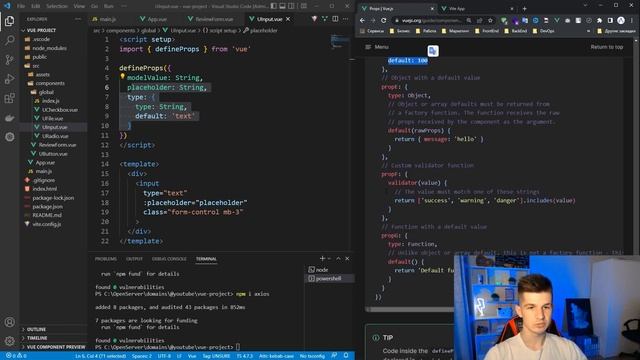Open the Accounts icon in the activity bar
The height and width of the screenshot is (360, 640).
[9, 322]
